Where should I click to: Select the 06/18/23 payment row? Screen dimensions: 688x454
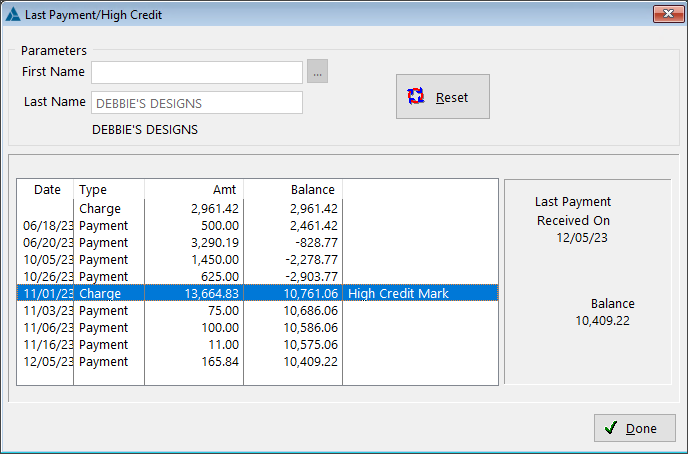[257, 225]
